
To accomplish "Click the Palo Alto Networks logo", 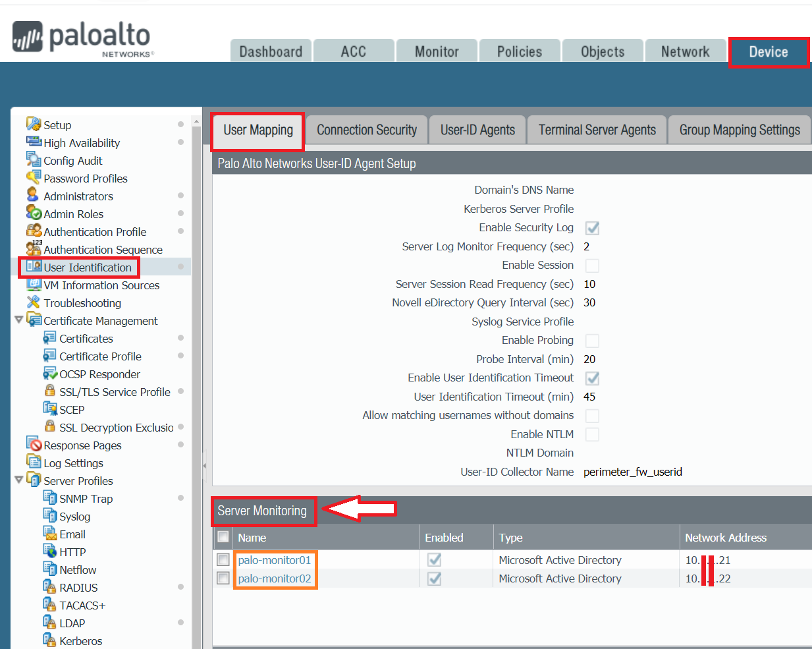I will pyautogui.click(x=82, y=38).
